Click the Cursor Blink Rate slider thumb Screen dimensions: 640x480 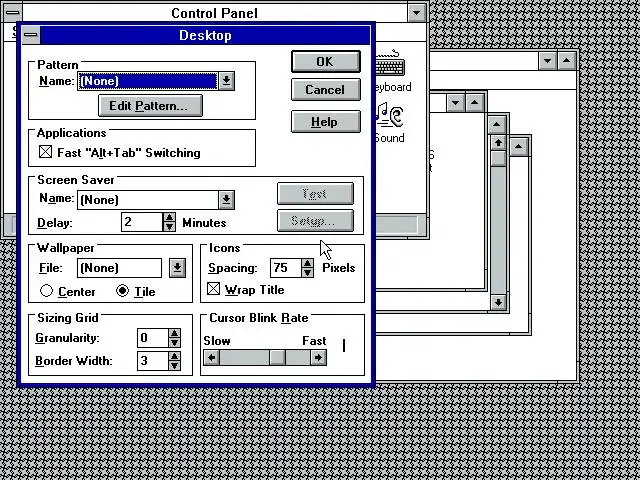click(277, 358)
